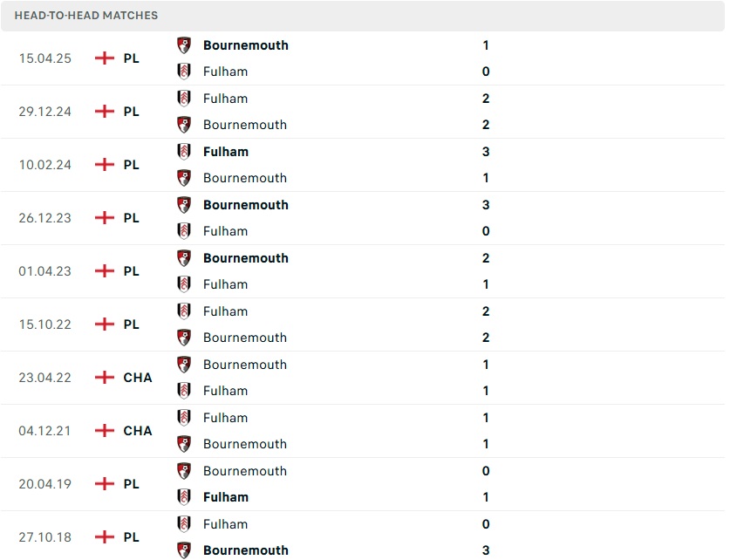Open the 10.02.24 Fulham 3 score

point(486,152)
